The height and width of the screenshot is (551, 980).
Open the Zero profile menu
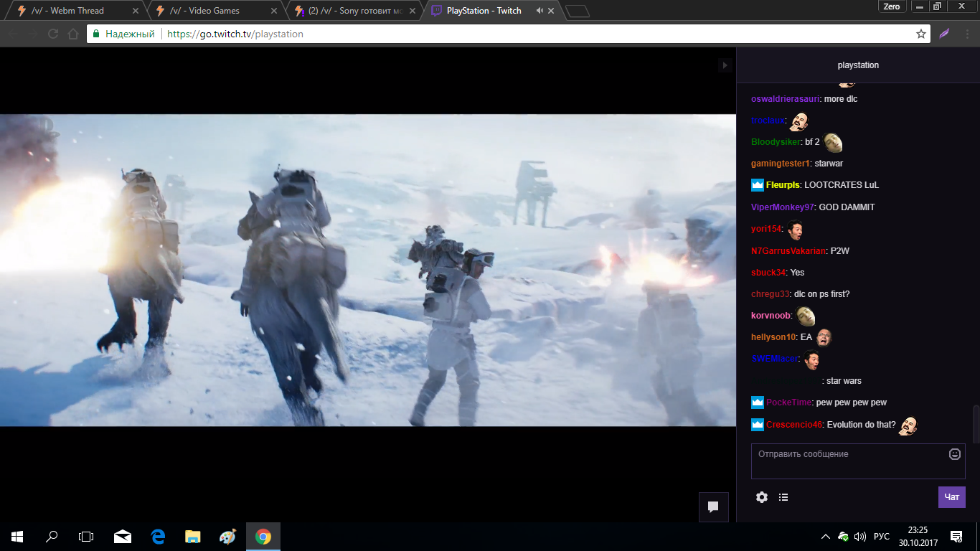(891, 6)
